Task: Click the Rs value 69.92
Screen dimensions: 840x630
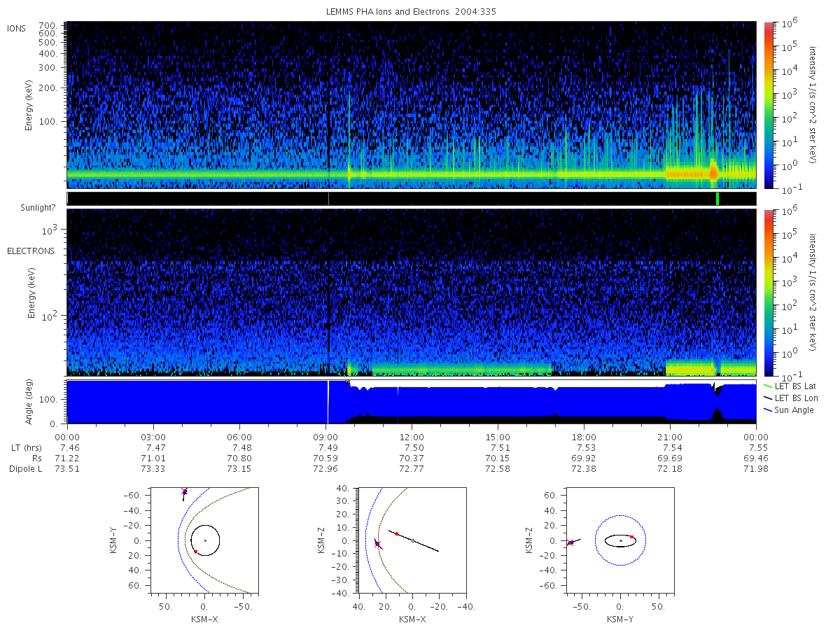Action: tap(584, 458)
